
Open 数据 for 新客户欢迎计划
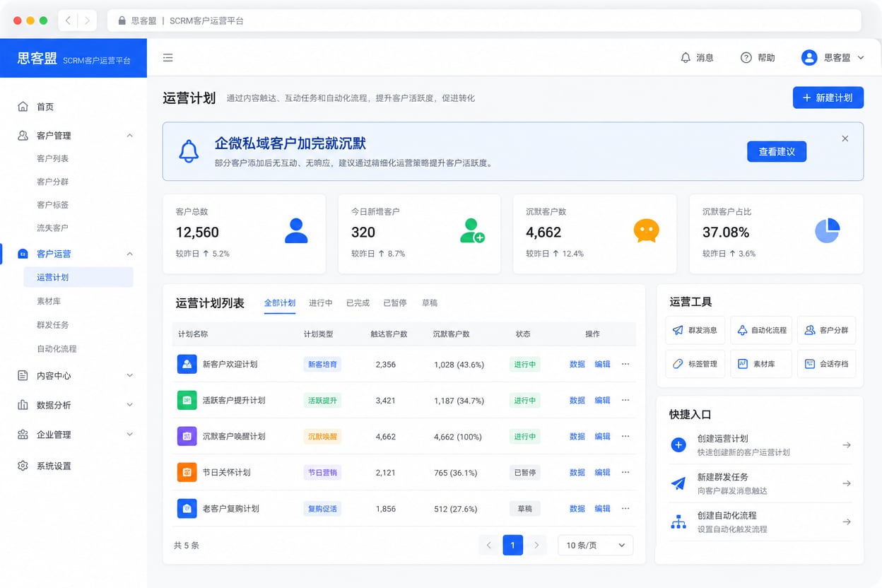tap(577, 364)
